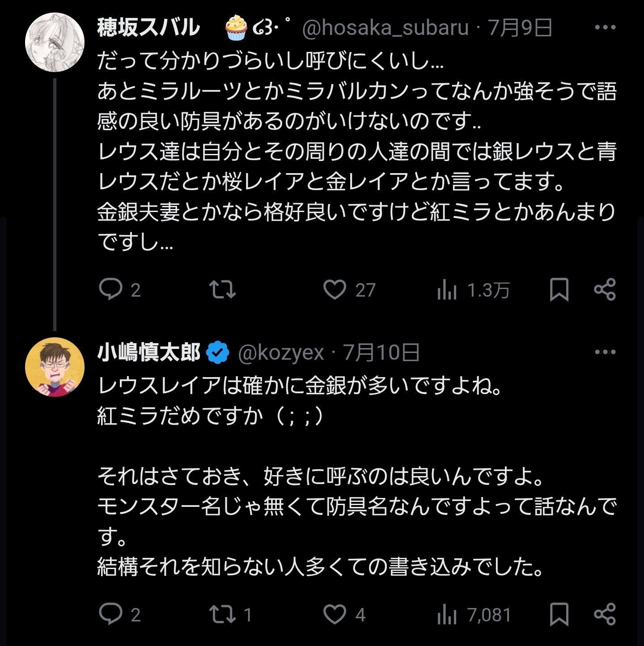Share 穂坂スバル's tweet

(605, 289)
